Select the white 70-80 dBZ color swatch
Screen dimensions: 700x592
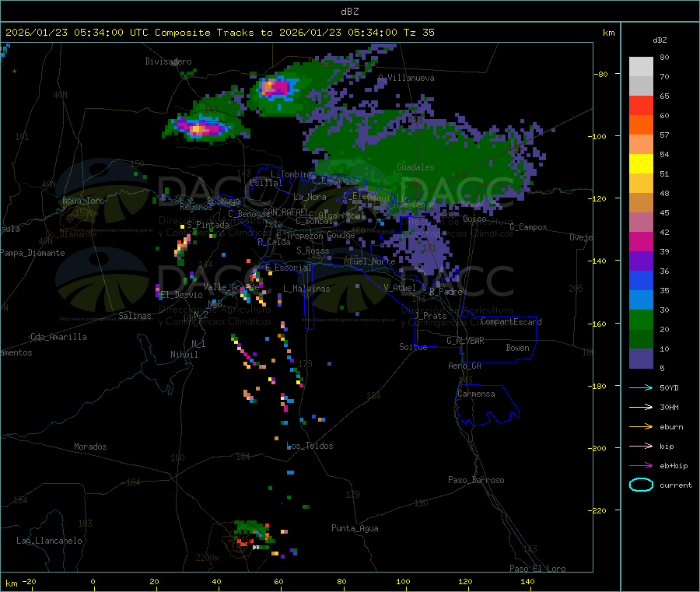coord(641,67)
